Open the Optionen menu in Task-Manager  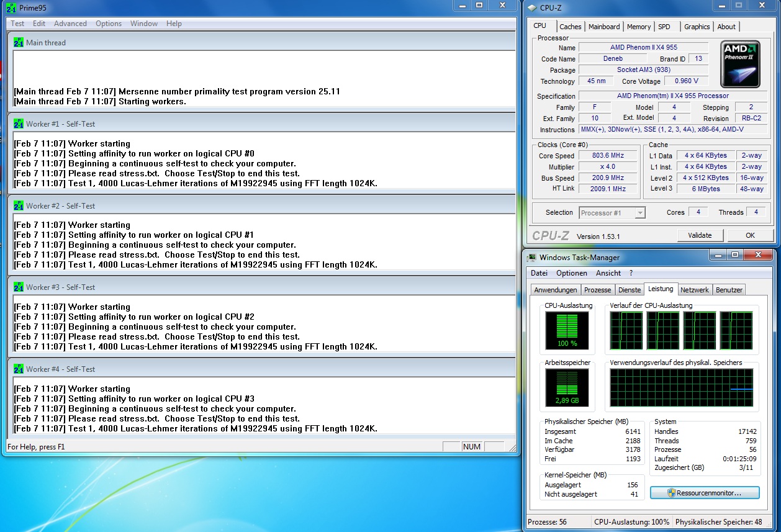(572, 273)
